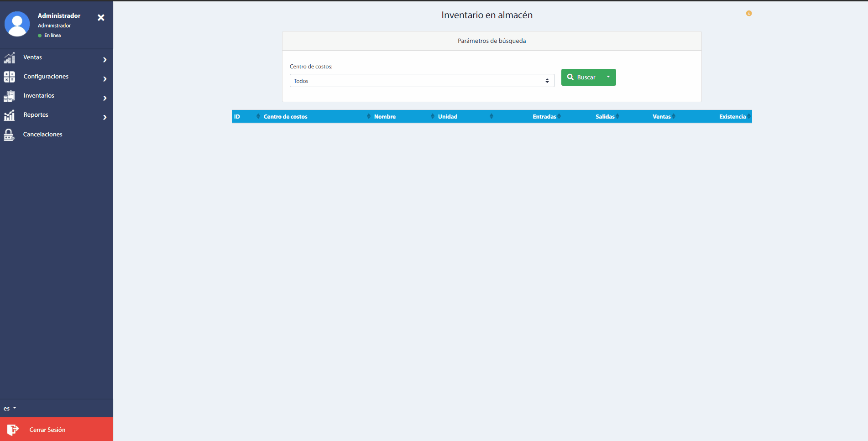Close the sidebar with the X button
This screenshot has width=868, height=441.
coord(101,17)
